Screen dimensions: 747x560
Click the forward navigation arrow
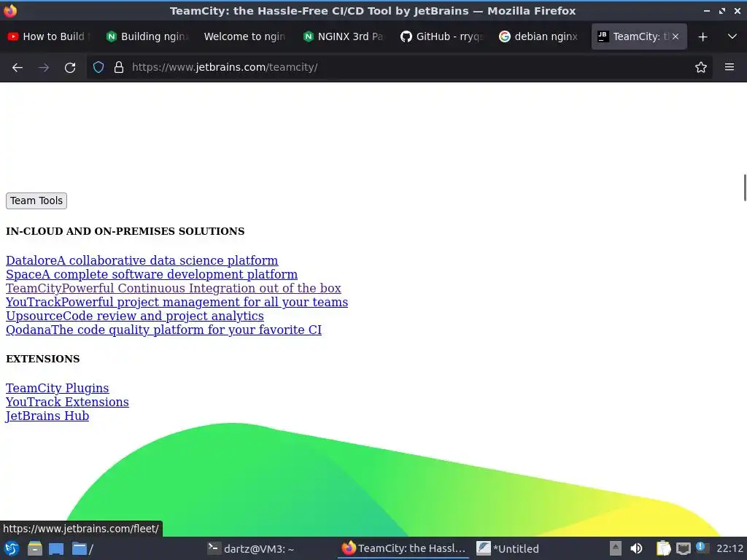pyautogui.click(x=44, y=68)
